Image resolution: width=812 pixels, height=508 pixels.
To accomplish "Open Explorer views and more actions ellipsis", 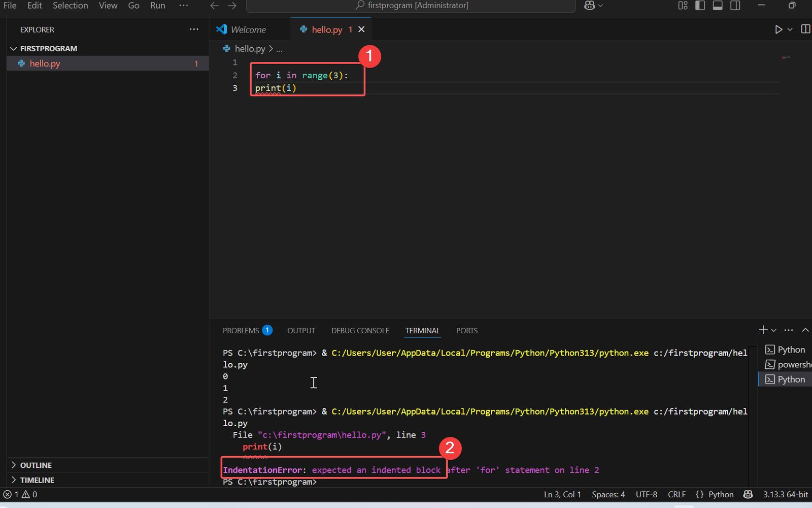I will point(194,29).
